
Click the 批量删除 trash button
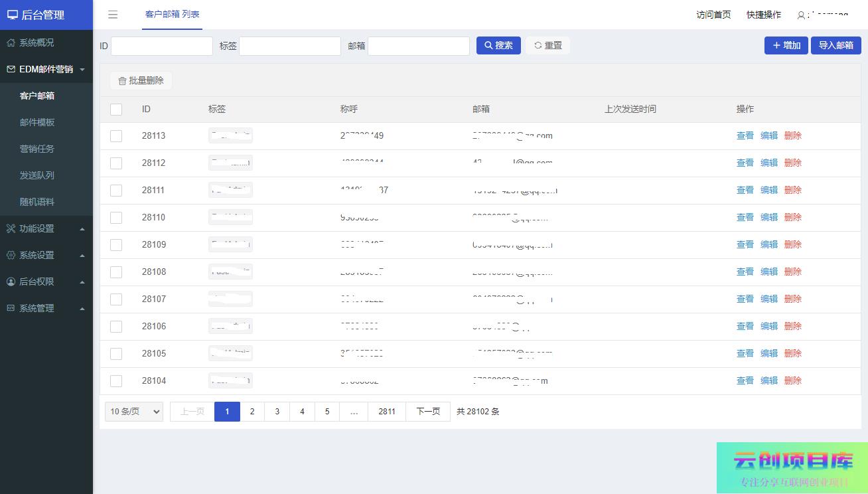[x=141, y=81]
